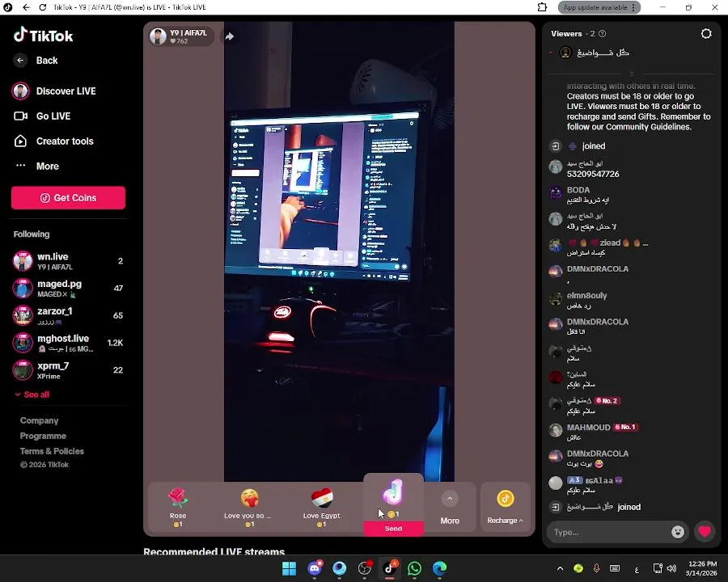Click top viewer avatar

(565, 53)
